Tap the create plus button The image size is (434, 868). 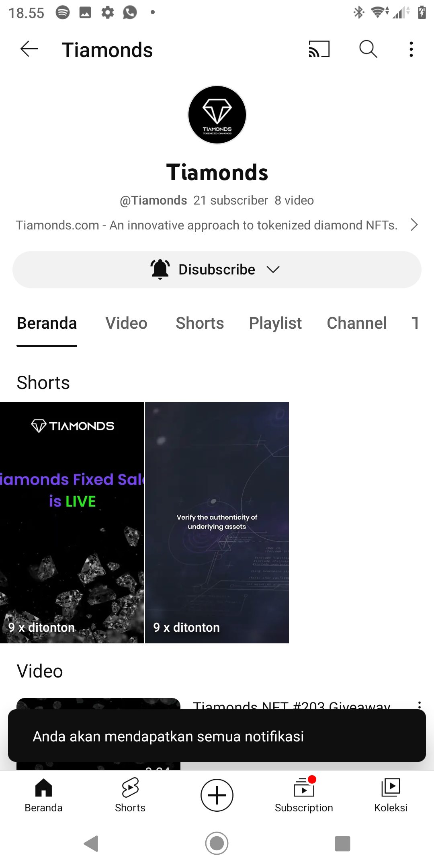[217, 795]
